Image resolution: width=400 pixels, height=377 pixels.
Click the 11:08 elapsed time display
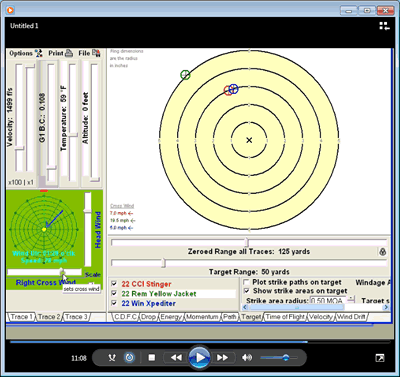(x=79, y=358)
